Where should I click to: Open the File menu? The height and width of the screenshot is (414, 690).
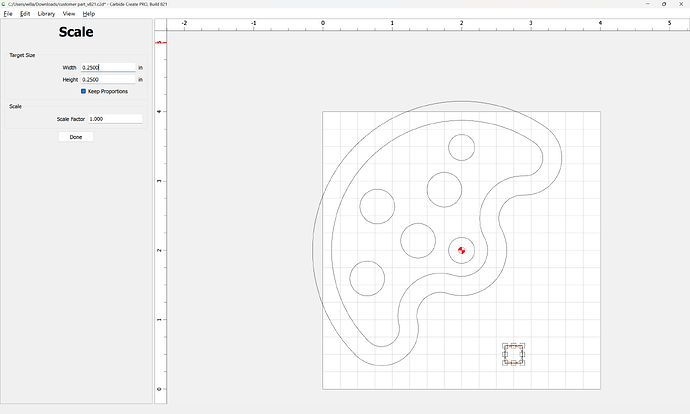click(x=8, y=14)
